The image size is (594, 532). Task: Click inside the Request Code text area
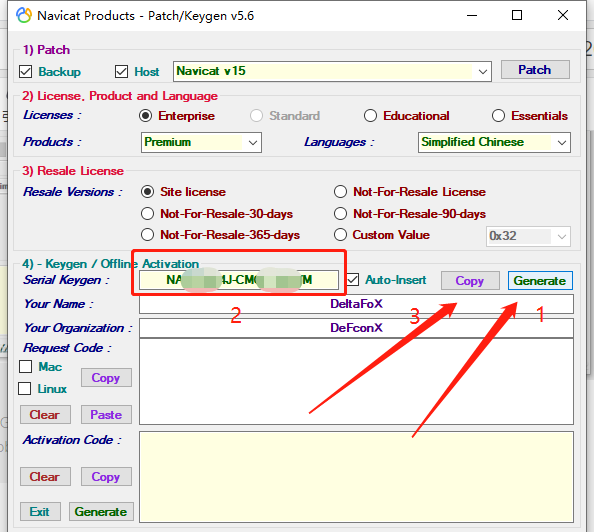point(356,382)
